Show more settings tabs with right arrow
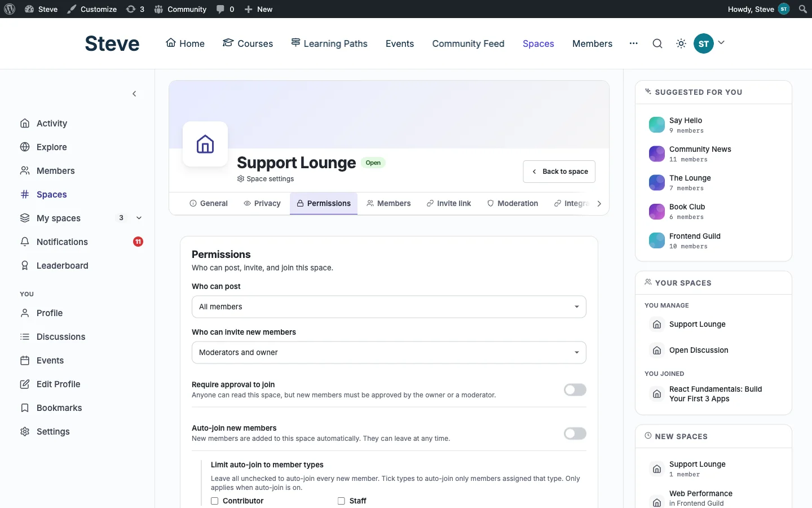The height and width of the screenshot is (508, 812). (599, 204)
